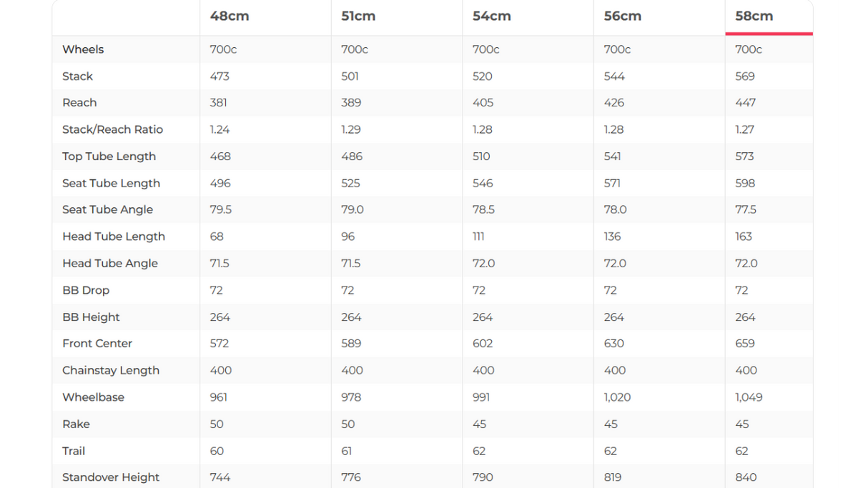Select the 51cm size column header

point(358,16)
